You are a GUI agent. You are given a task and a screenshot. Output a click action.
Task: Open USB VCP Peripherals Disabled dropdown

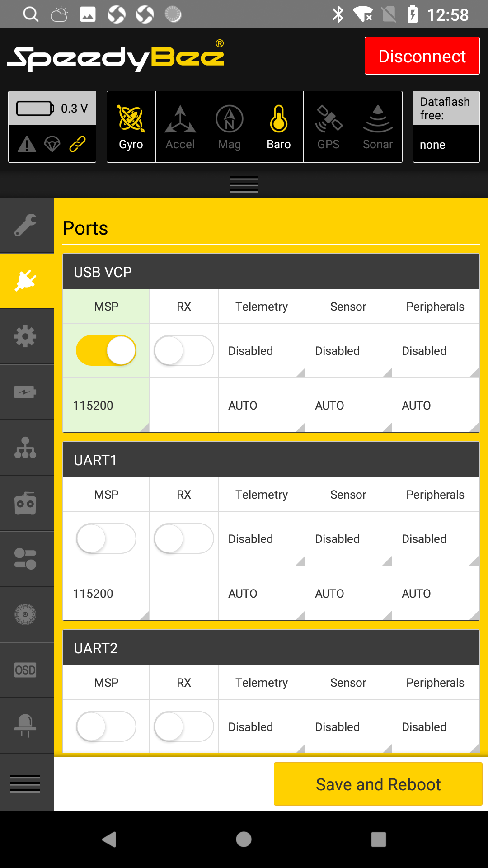(435, 351)
